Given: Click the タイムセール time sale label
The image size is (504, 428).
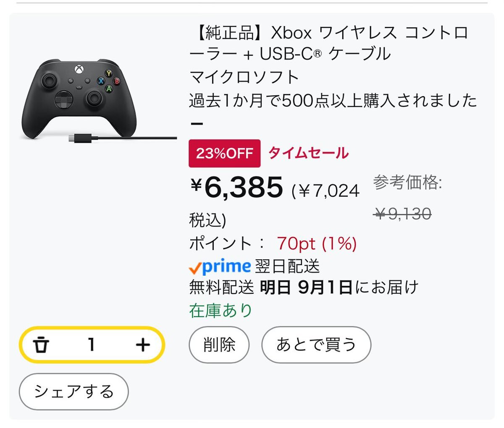Looking at the screenshot, I should tap(308, 153).
